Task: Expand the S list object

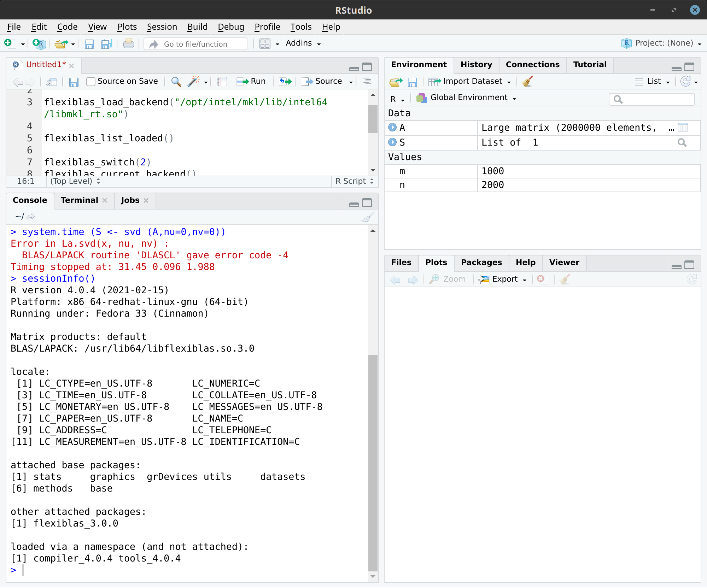Action: click(392, 142)
